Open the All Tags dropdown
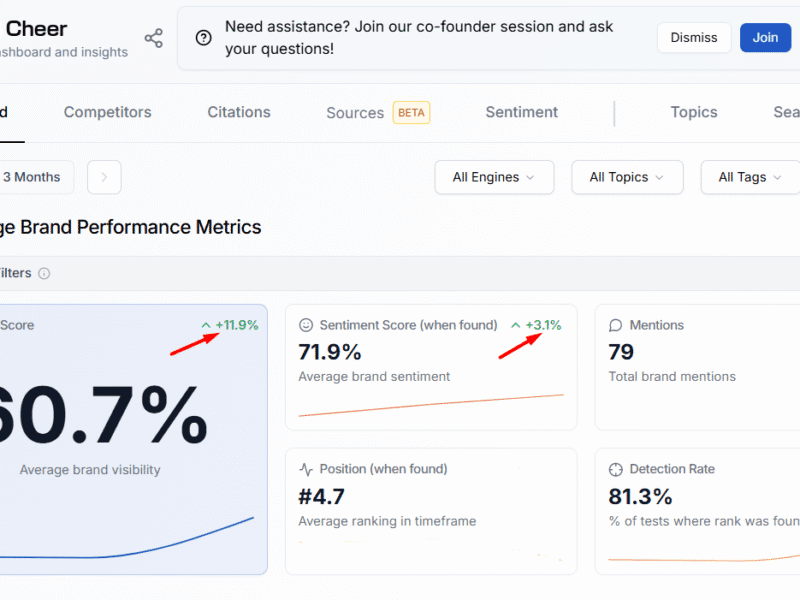 pyautogui.click(x=750, y=177)
